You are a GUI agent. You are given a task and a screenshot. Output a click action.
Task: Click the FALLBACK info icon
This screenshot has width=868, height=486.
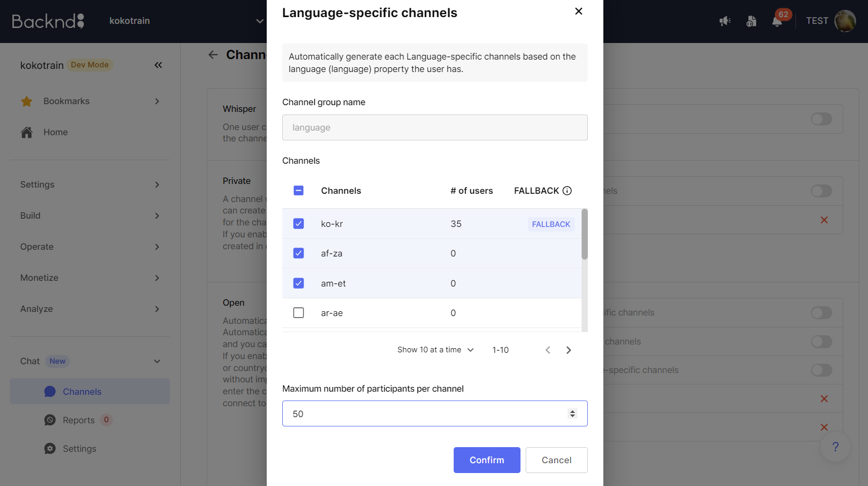(567, 191)
